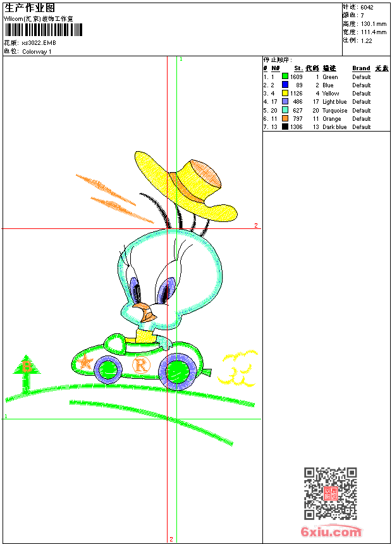Select the yellow color swatch in row 3

(285, 93)
